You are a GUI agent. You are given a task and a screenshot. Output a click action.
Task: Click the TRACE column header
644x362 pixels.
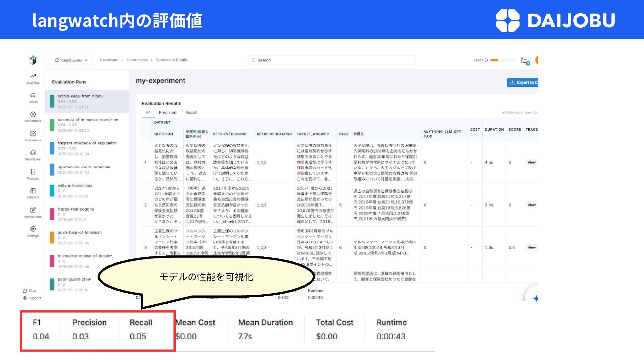tap(532, 129)
